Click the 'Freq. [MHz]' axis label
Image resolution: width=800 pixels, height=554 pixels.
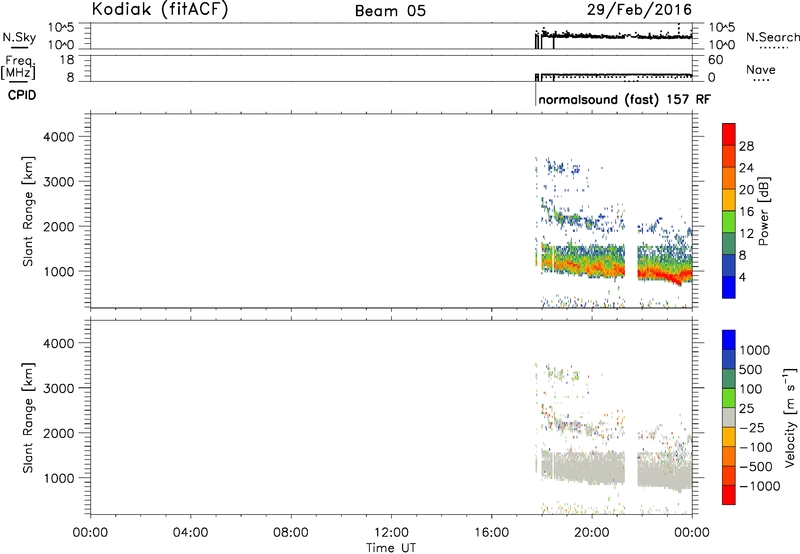(x=18, y=68)
